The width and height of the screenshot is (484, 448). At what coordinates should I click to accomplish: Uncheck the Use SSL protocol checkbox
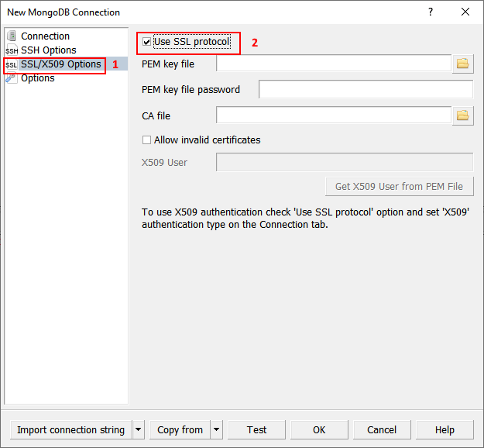(146, 42)
